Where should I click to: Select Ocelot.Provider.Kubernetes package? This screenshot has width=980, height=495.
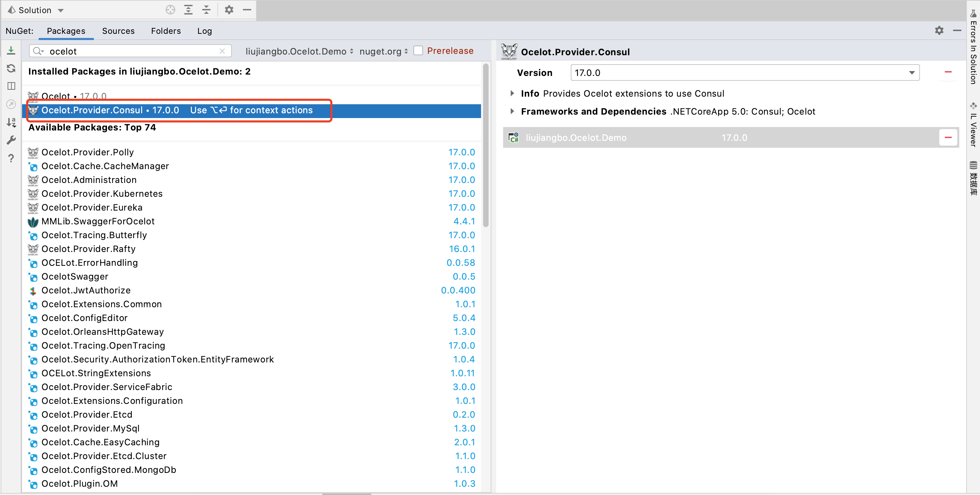click(x=252, y=194)
